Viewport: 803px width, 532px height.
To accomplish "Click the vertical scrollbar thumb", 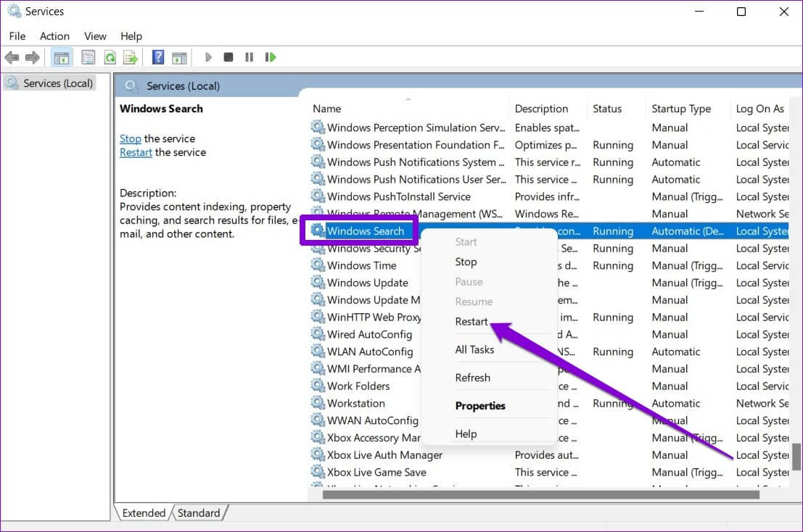I will click(x=796, y=457).
